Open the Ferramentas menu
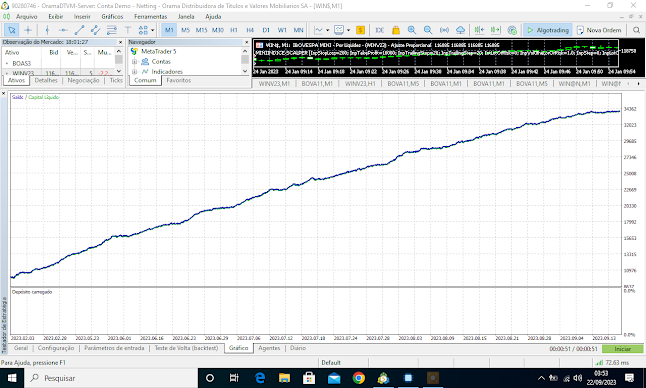This screenshot has height=388, width=646. pos(150,16)
